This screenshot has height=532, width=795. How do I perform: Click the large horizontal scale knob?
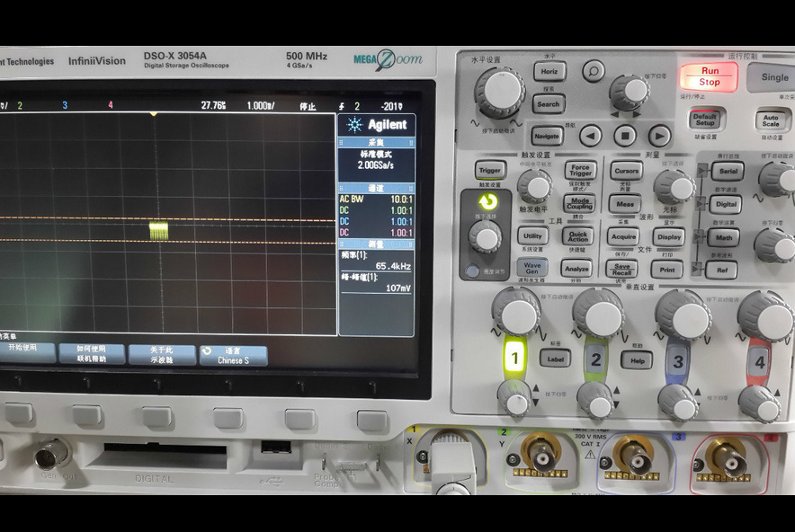[500, 92]
